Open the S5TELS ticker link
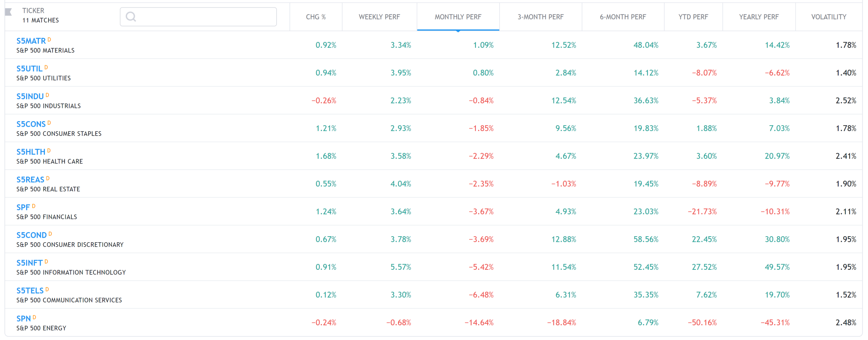This screenshot has width=868, height=340. pyautogui.click(x=30, y=291)
